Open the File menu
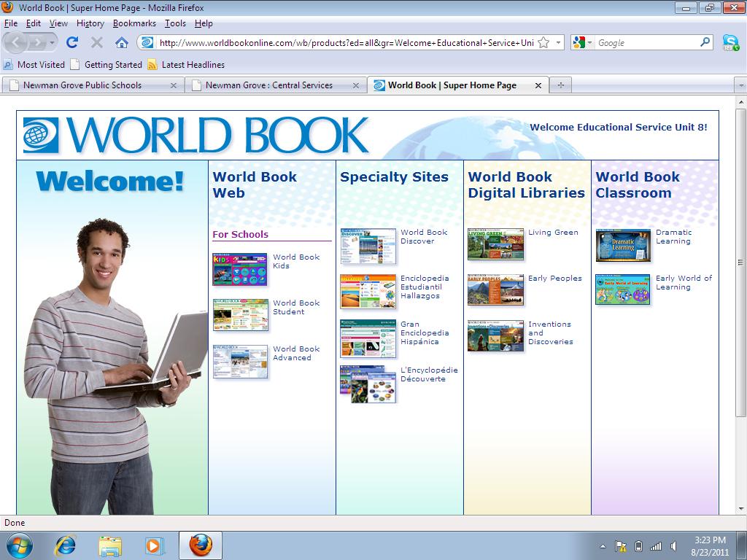747x560 pixels. 10,23
